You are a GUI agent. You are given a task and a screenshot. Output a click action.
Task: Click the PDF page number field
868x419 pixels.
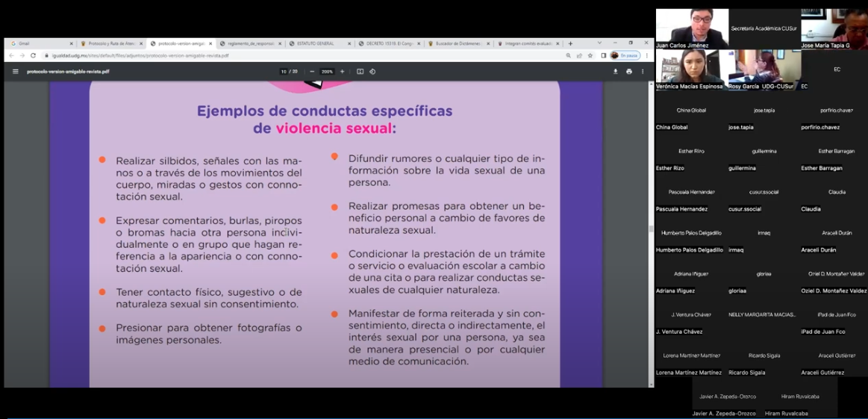[x=284, y=72]
